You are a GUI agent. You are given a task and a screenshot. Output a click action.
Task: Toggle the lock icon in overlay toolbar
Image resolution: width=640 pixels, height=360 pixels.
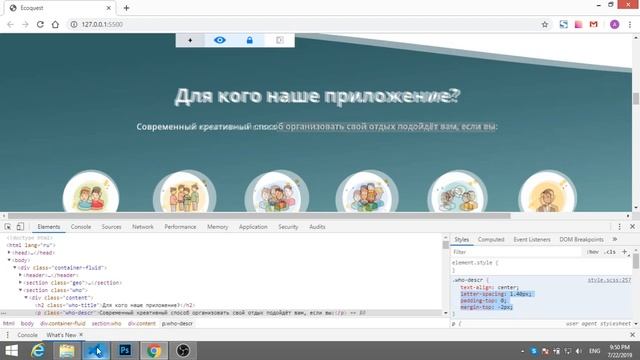(x=249, y=40)
